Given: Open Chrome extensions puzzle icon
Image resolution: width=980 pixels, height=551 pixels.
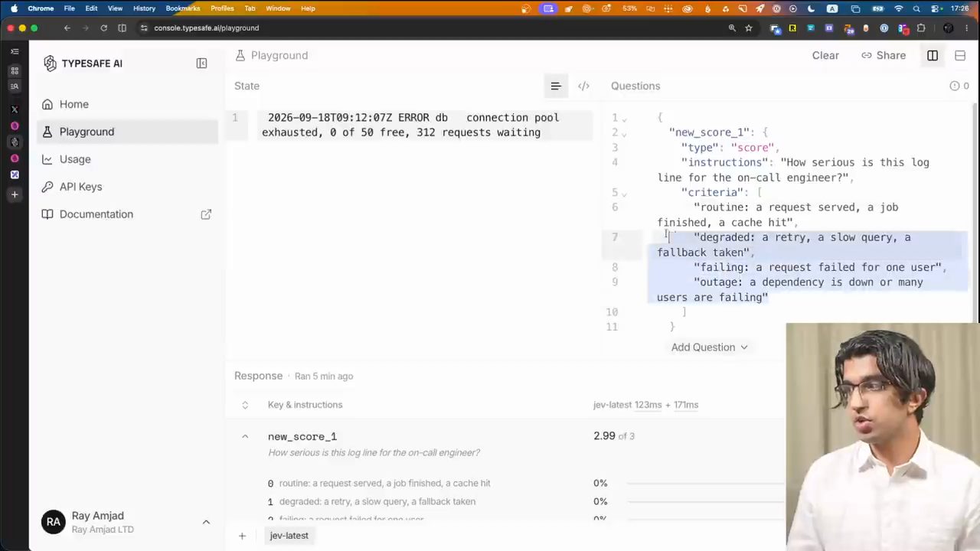Looking at the screenshot, I should [x=921, y=28].
